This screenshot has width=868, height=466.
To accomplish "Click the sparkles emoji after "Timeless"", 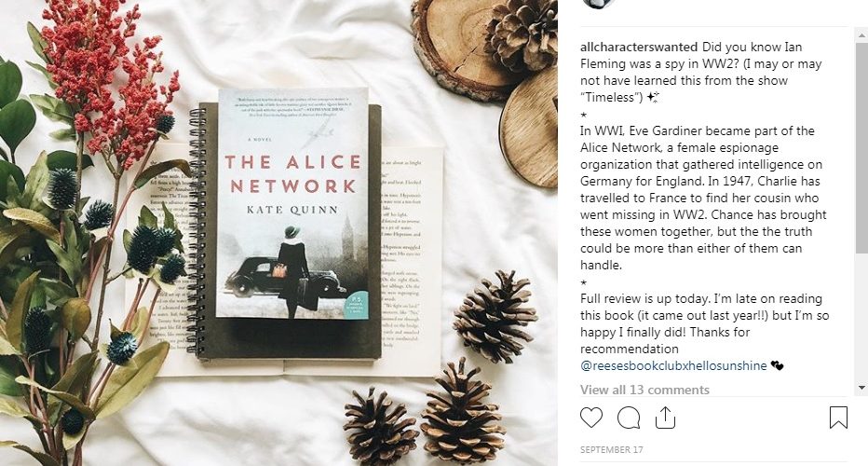I will point(653,98).
